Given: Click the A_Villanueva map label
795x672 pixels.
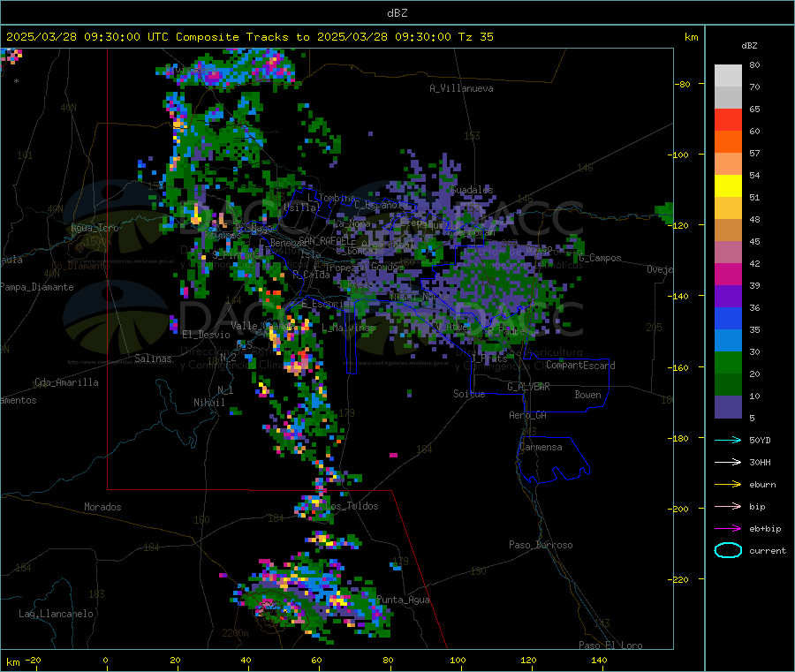Looking at the screenshot, I should tap(461, 88).
